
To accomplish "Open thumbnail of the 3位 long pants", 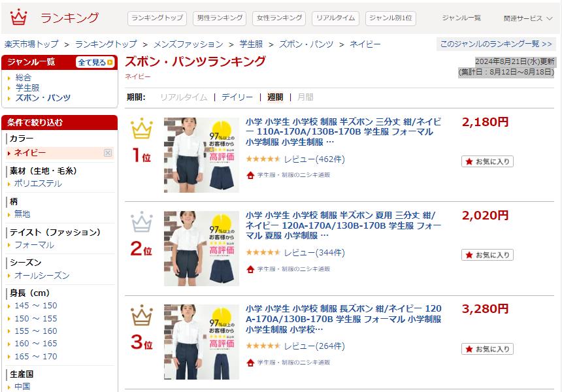I will pos(201,342).
